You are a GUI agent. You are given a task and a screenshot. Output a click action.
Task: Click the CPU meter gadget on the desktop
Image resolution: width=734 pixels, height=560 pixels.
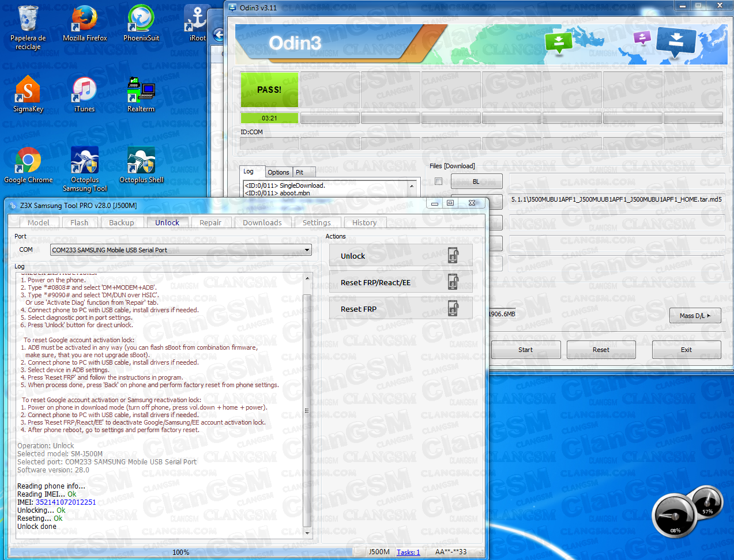pyautogui.click(x=675, y=517)
